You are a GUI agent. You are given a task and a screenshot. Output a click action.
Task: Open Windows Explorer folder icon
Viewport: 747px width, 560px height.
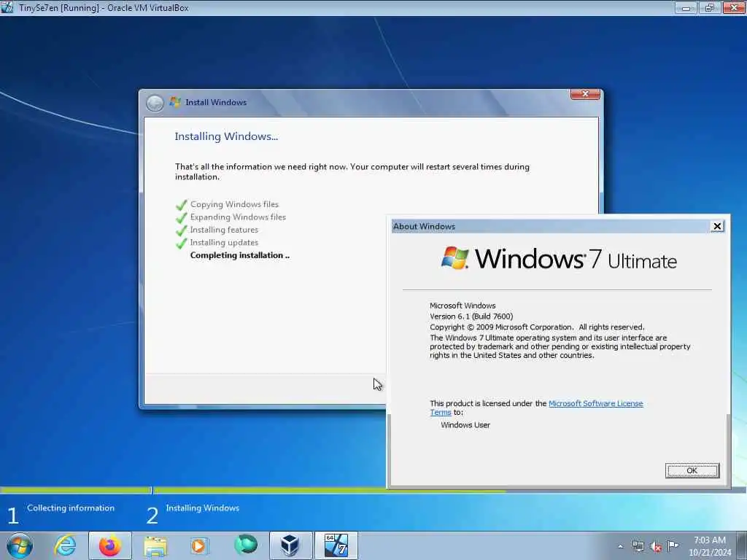tap(155, 545)
